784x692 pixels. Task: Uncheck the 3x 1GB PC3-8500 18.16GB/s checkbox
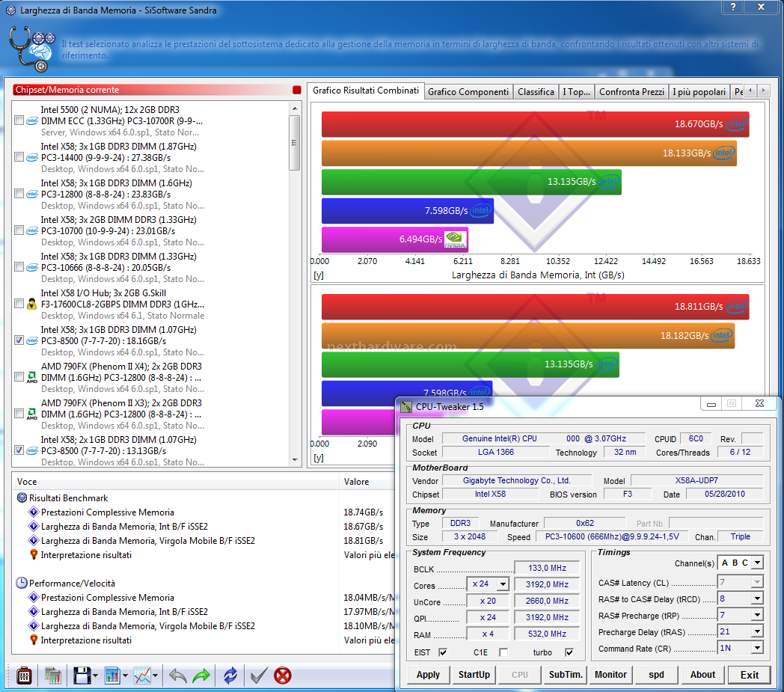coord(19,340)
